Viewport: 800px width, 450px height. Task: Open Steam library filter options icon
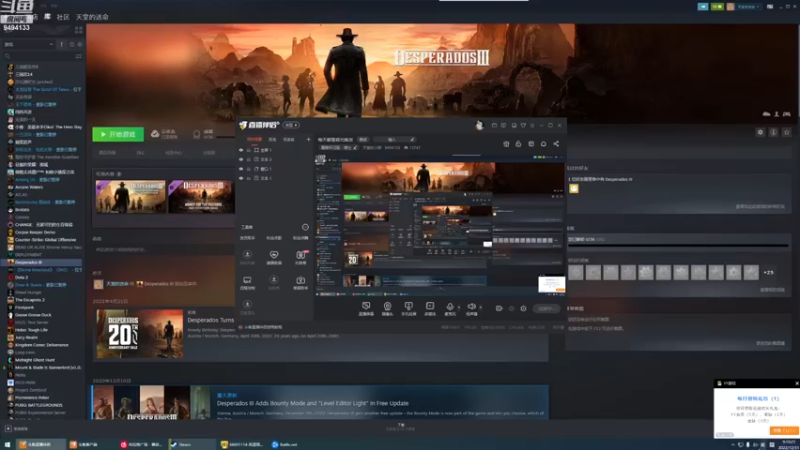click(x=79, y=56)
